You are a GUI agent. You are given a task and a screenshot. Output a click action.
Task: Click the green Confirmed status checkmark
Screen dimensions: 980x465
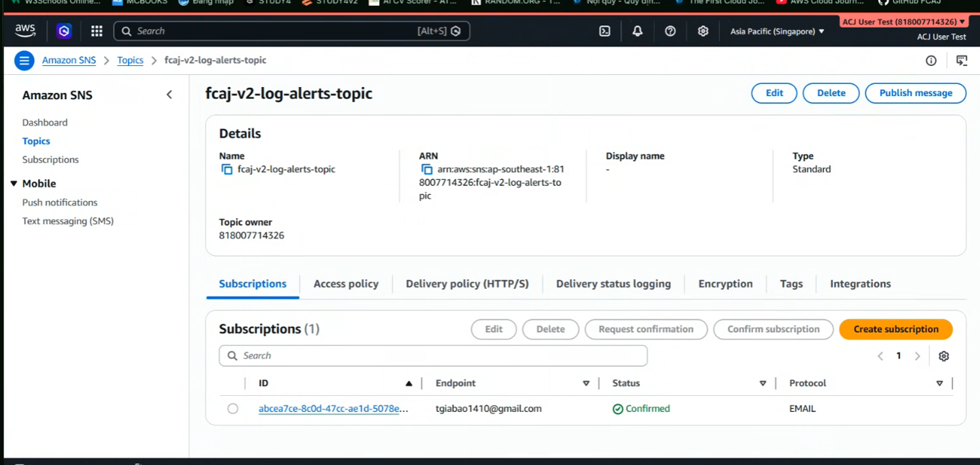click(618, 409)
